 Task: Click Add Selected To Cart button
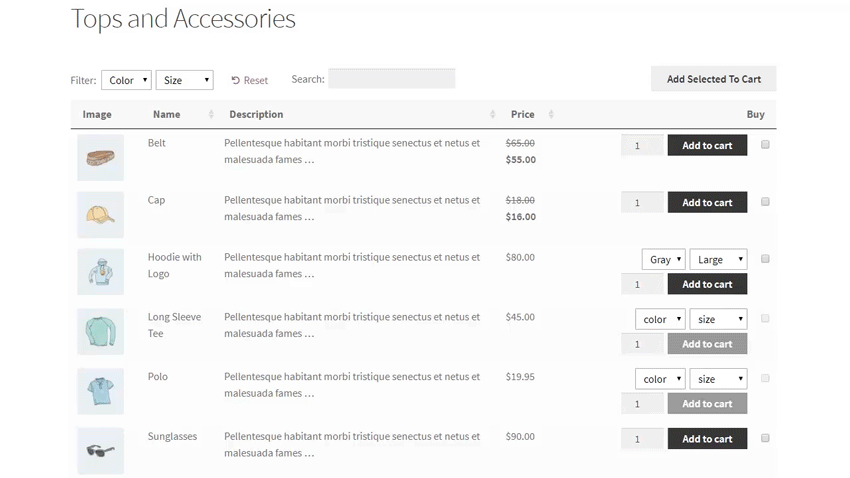pos(713,79)
